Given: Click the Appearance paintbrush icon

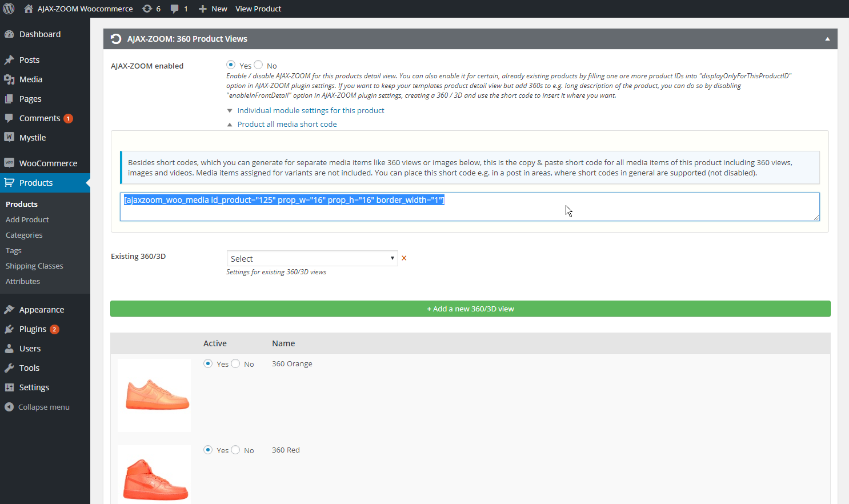Looking at the screenshot, I should pyautogui.click(x=9, y=310).
